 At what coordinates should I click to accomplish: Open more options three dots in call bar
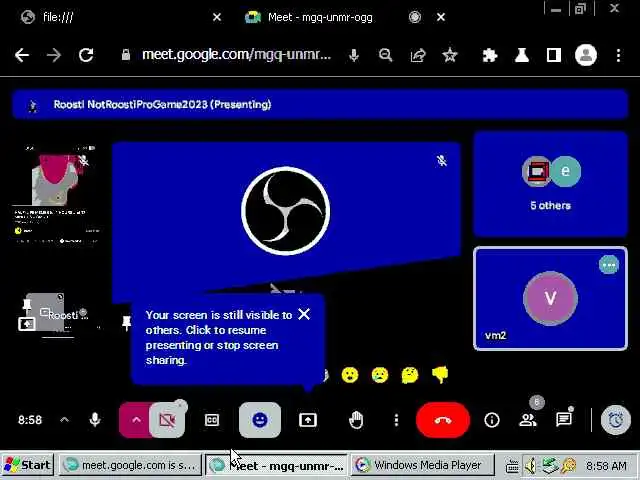click(396, 420)
